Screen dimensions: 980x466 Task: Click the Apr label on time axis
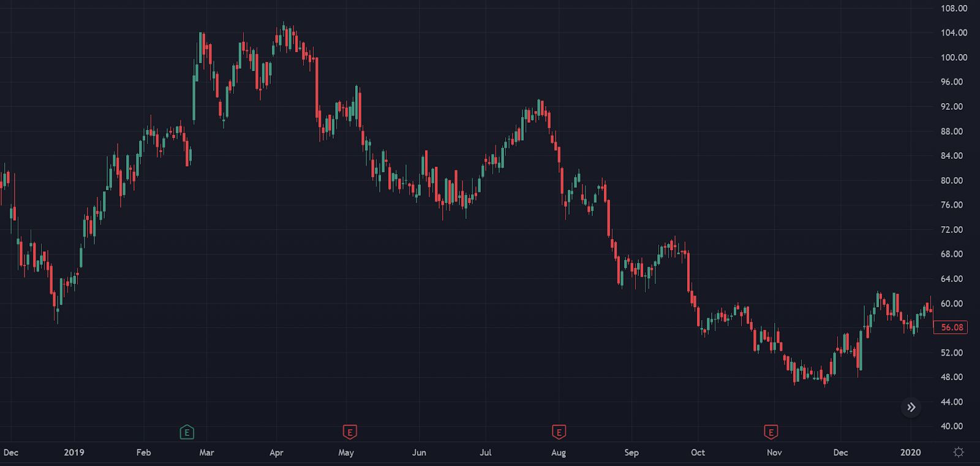276,453
